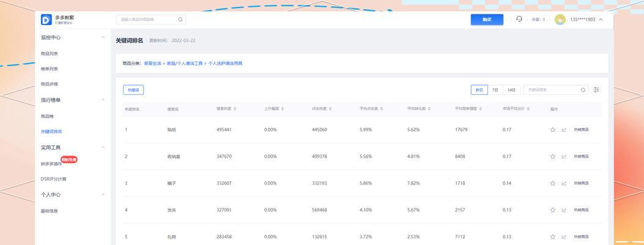
Task: Favorite the 贴纸 keyword with its star
Action: [x=553, y=130]
